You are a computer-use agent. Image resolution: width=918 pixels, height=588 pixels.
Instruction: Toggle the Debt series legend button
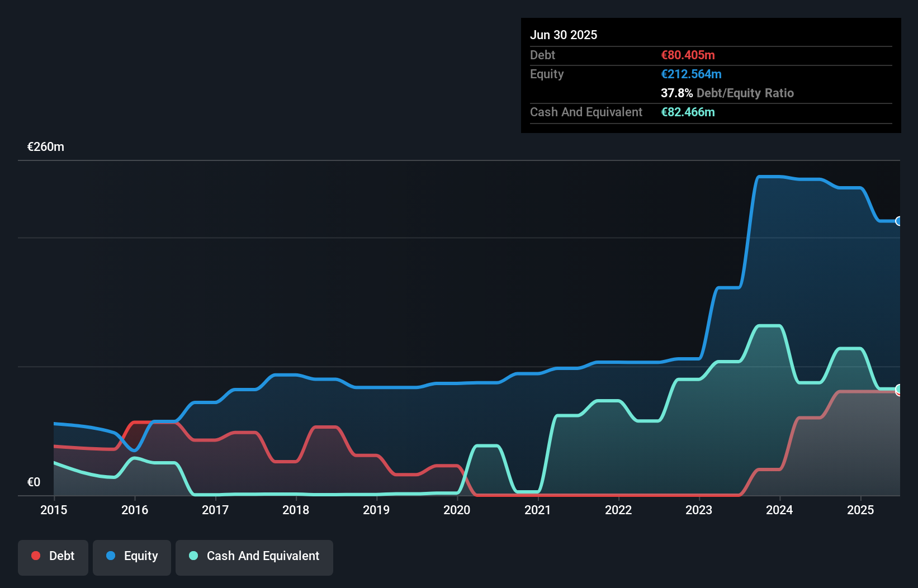point(53,557)
